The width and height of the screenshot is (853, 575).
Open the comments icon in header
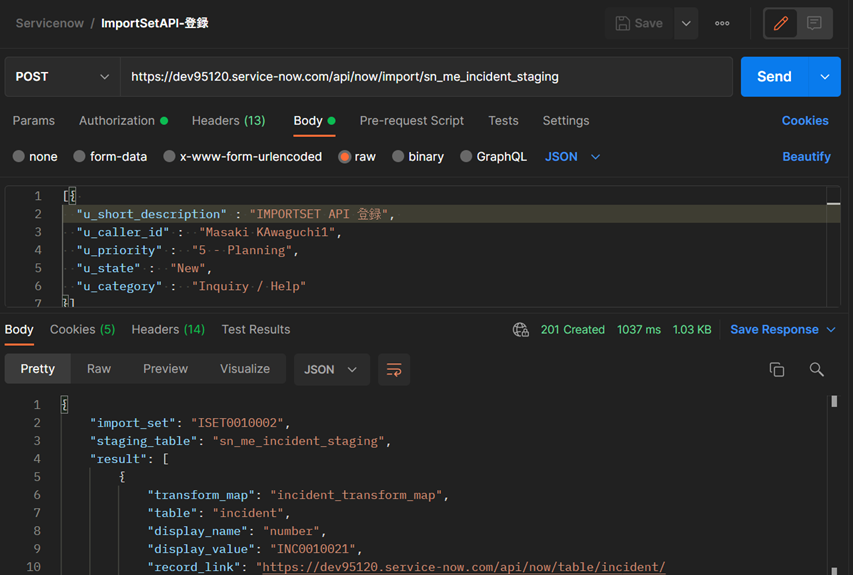[815, 23]
